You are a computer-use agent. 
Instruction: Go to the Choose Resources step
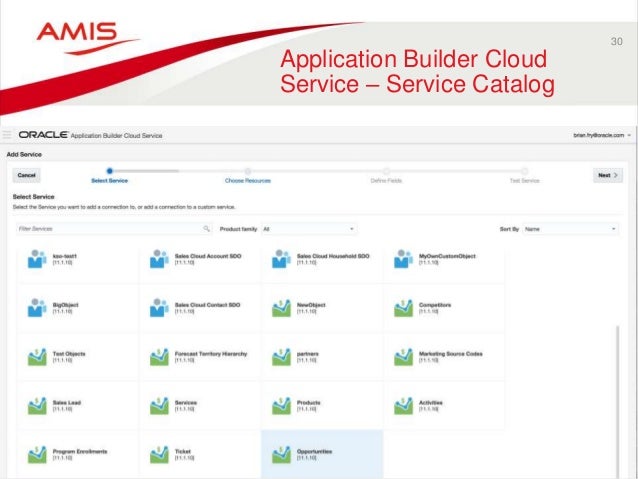pos(248,176)
